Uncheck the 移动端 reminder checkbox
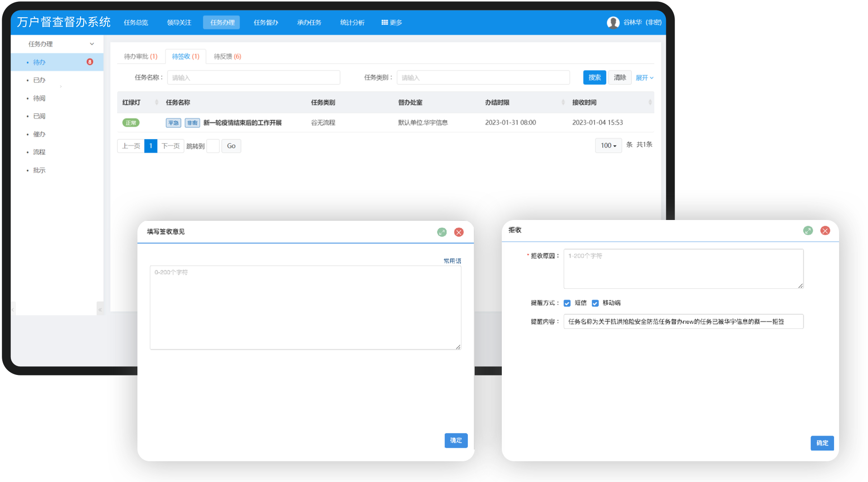Viewport: 868px width, 482px height. [x=595, y=303]
